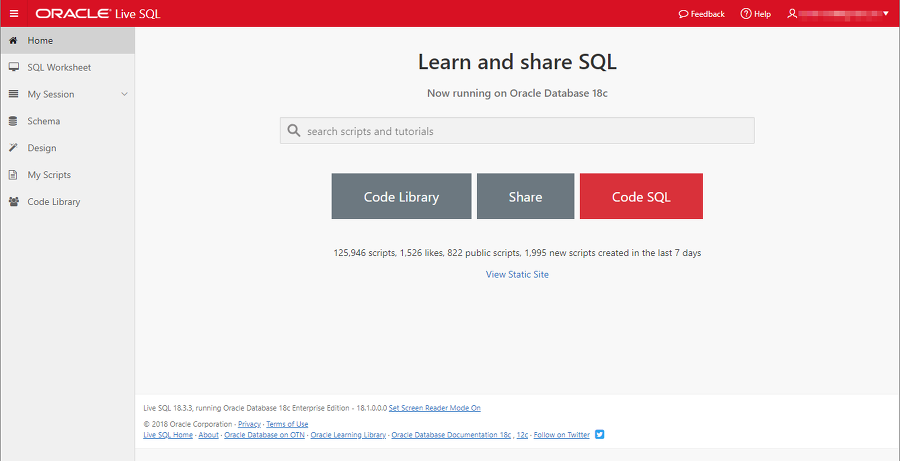Click the Help question mark icon

click(x=746, y=14)
